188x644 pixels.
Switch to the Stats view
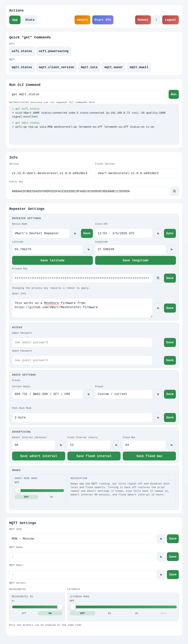coord(30,20)
